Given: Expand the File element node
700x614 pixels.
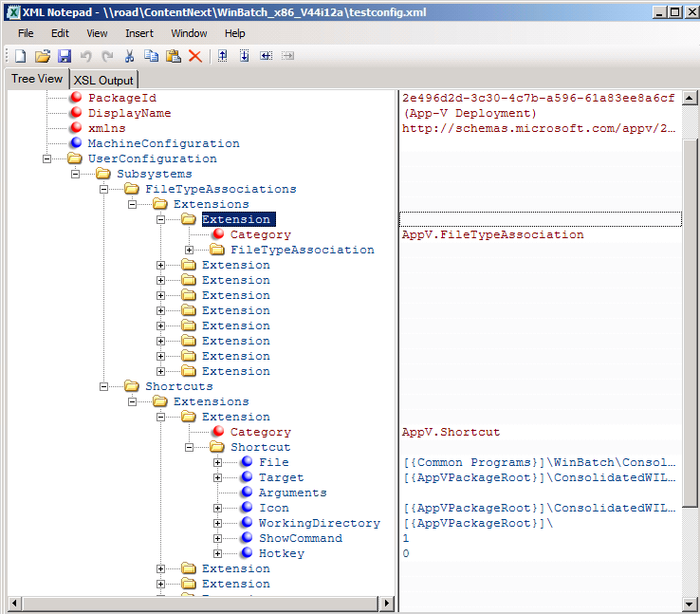Looking at the screenshot, I should click(x=218, y=462).
